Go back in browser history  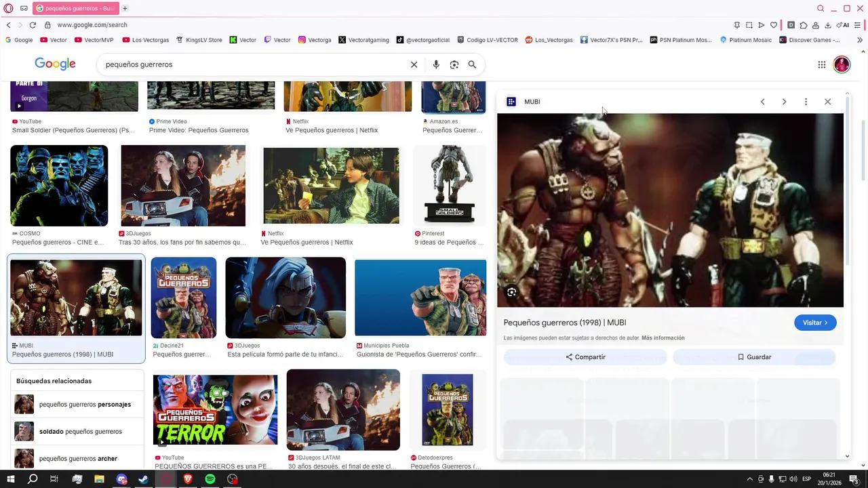tap(8, 25)
